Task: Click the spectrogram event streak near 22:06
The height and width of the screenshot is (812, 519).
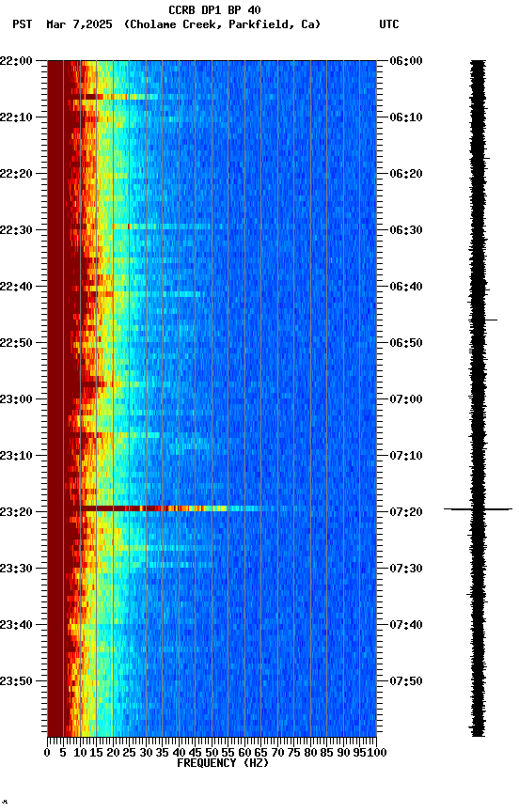Action: 115,97
